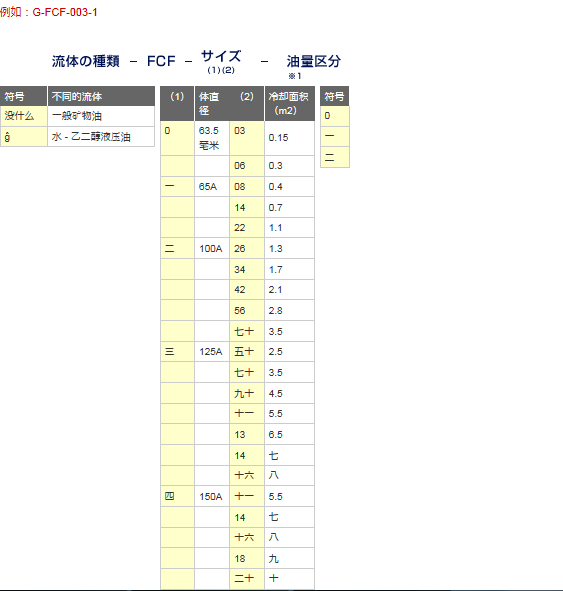This screenshot has width=563, height=591.
Task: Select cooling area value 6.5
Action: (289, 435)
